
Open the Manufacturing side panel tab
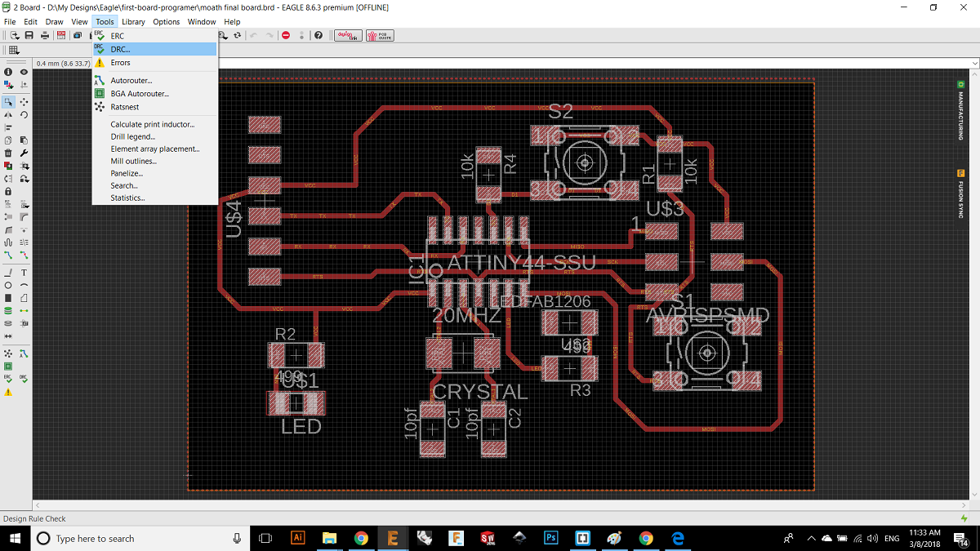tap(961, 109)
